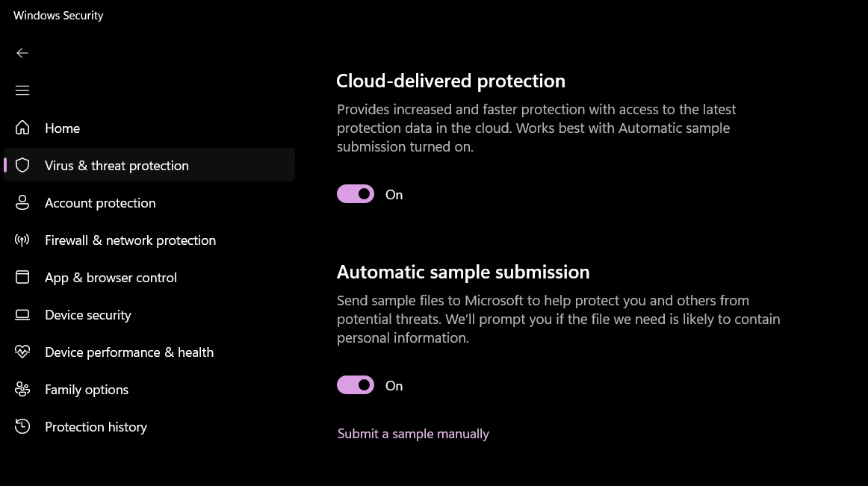Viewport: 868px width, 486px height.
Task: Click the Protection history clock icon
Action: 22,426
